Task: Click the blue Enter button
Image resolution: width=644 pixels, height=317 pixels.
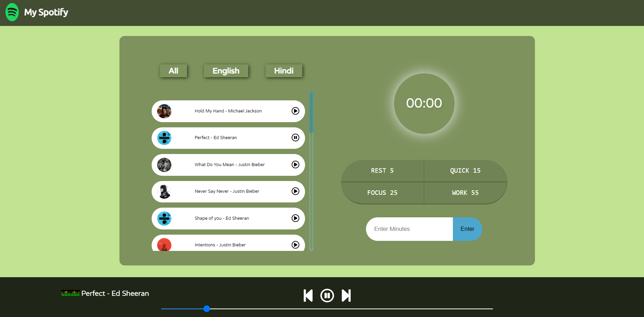Action: click(467, 229)
